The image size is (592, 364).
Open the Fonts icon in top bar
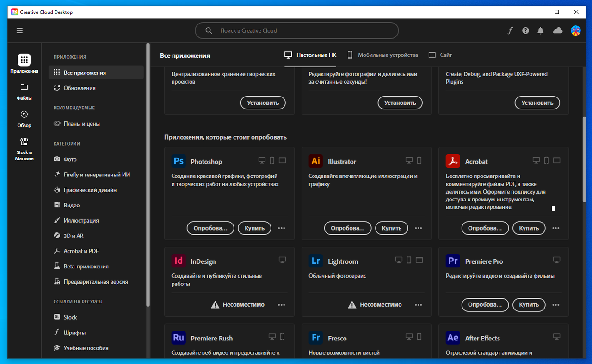pyautogui.click(x=510, y=30)
